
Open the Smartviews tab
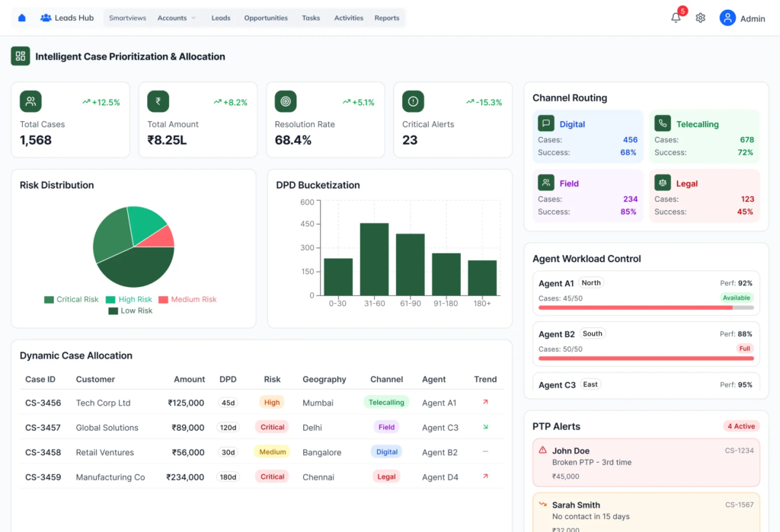click(x=127, y=18)
